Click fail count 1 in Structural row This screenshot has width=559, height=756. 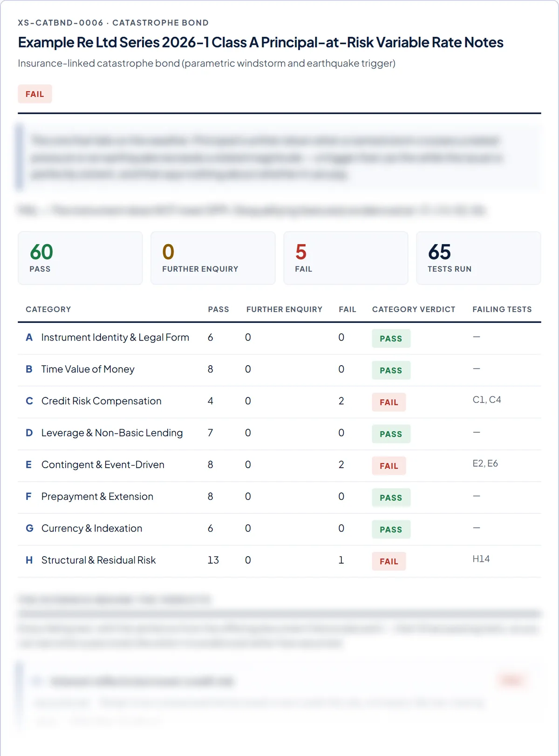341,560
